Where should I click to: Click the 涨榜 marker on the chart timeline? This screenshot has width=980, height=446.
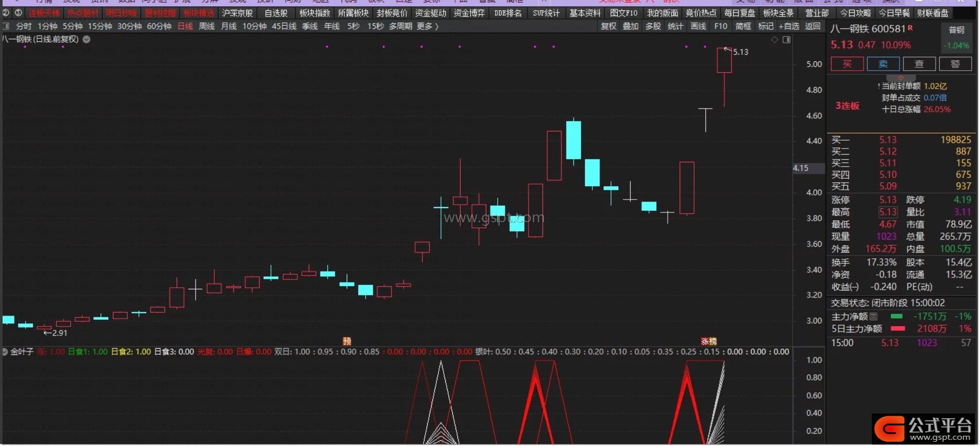pyautogui.click(x=709, y=341)
